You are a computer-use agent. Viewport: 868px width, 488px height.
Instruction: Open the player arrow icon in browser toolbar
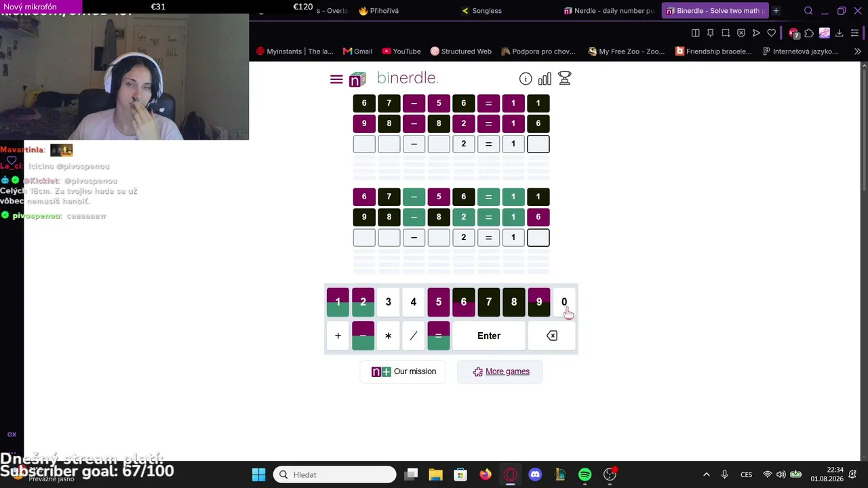tap(756, 33)
